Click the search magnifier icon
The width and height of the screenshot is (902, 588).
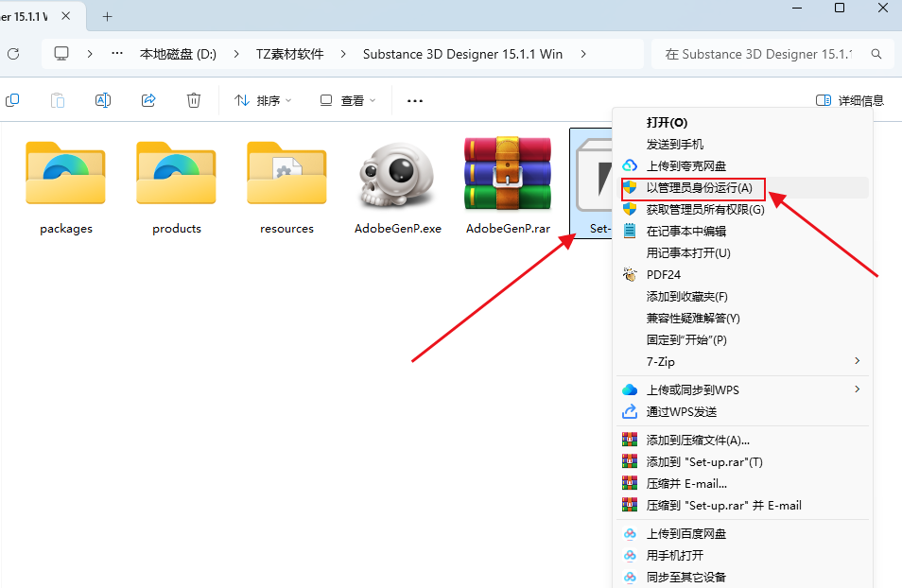coord(876,54)
